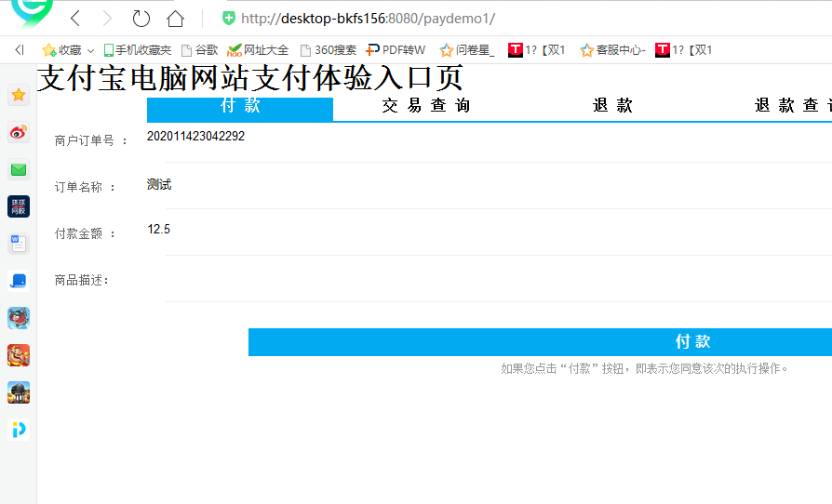Screen dimensions: 832x504
Task: Submit with the blue 付款 button
Action: pyautogui.click(x=540, y=342)
